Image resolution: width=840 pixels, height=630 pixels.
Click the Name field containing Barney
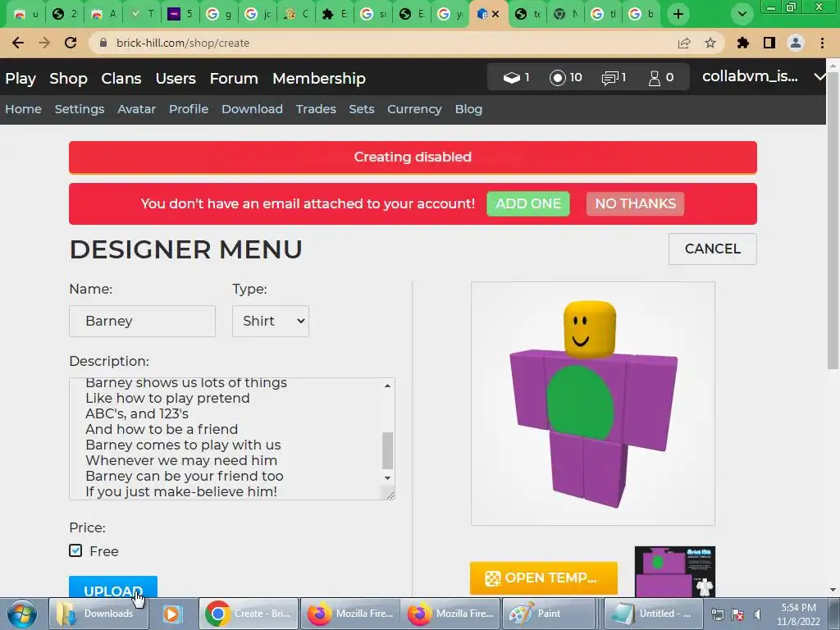(x=142, y=321)
